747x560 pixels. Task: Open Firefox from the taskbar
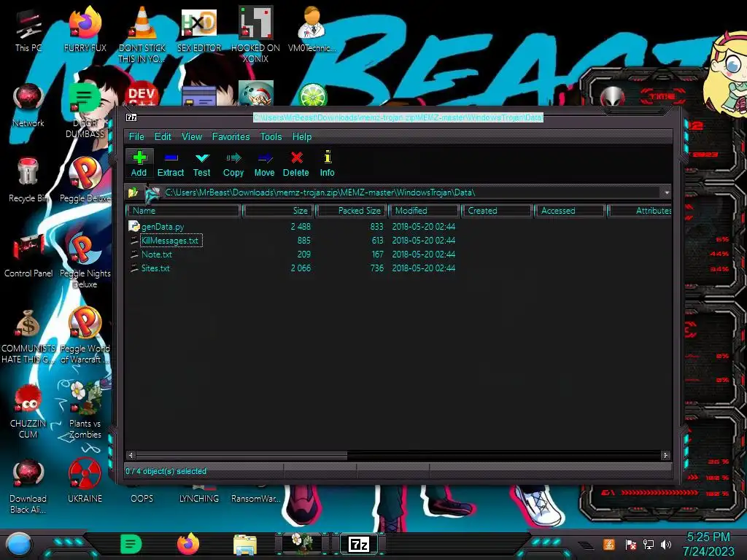(x=188, y=544)
